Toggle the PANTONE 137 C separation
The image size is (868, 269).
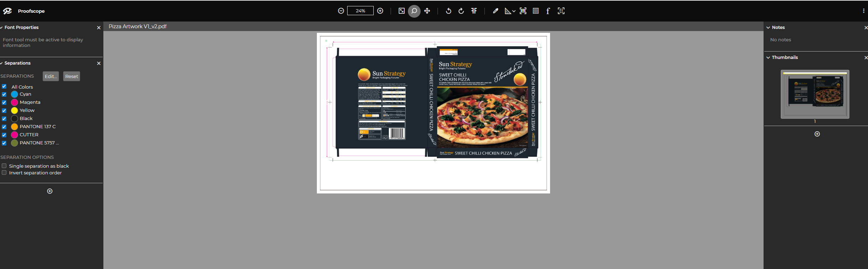4,127
